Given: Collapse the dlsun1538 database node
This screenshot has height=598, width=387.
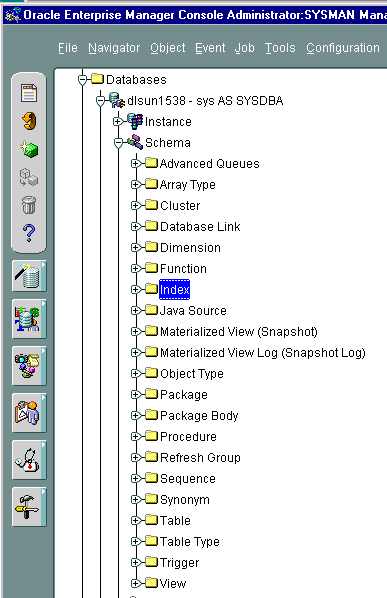Looking at the screenshot, I should point(100,101).
